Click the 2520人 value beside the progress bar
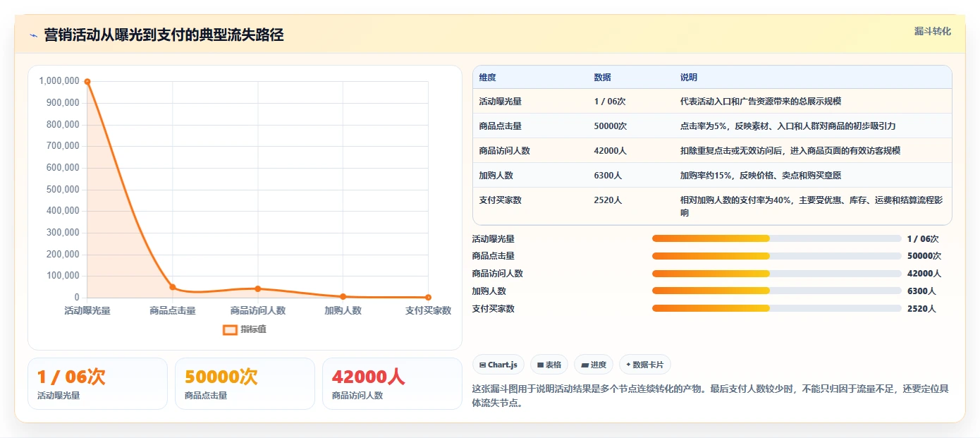Screen dimensions: 980x438 click(921, 309)
